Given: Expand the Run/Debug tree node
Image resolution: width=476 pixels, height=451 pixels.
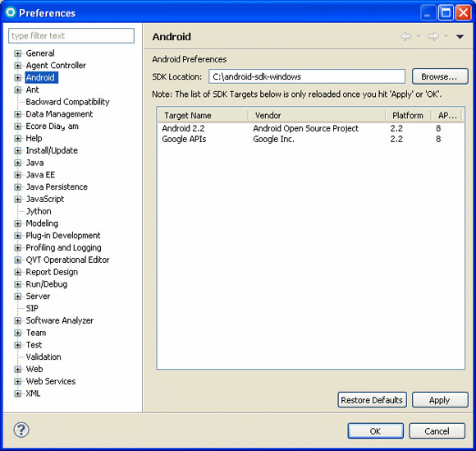Looking at the screenshot, I should 17,284.
